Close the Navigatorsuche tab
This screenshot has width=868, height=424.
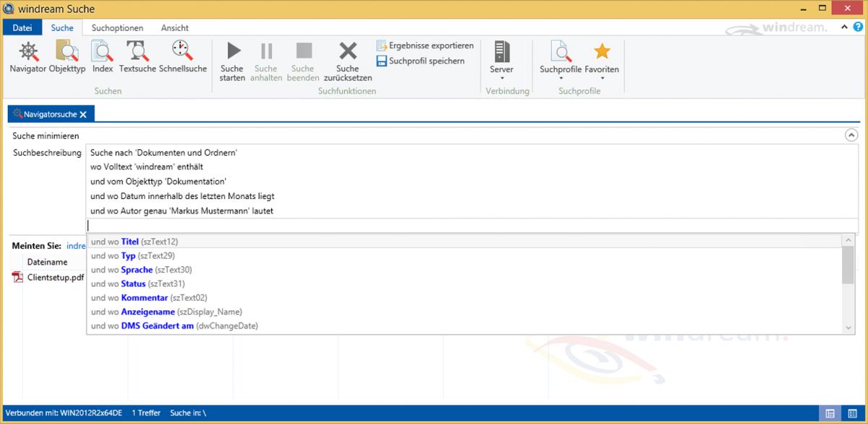tap(83, 114)
